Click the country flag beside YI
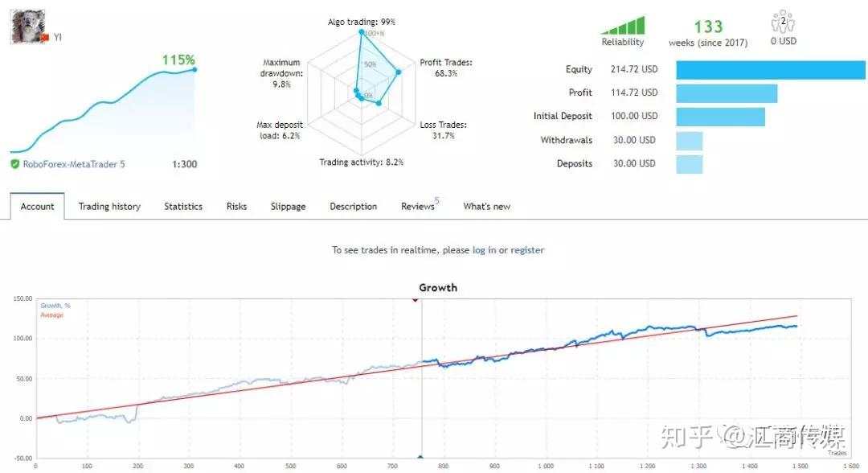The width and height of the screenshot is (868, 473). click(x=45, y=38)
